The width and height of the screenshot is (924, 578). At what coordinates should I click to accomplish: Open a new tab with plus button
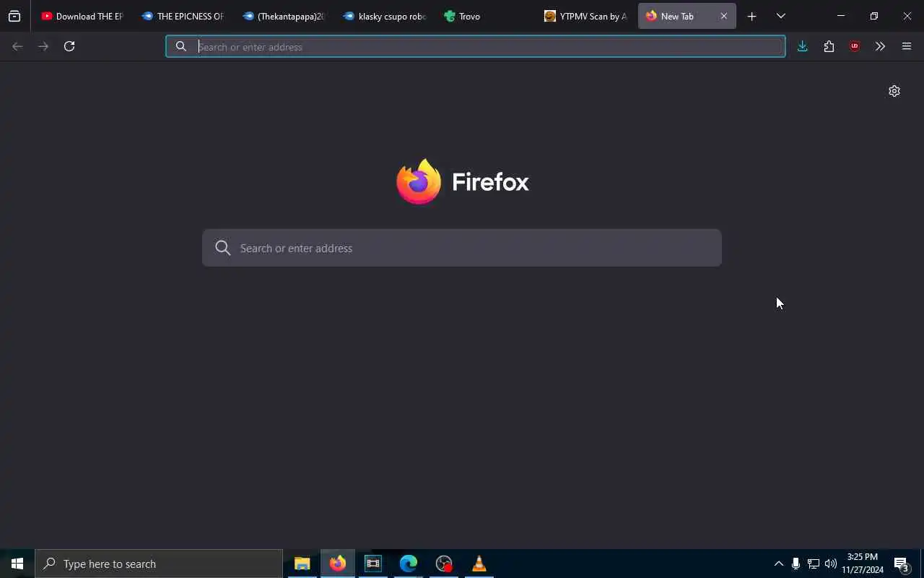pyautogui.click(x=751, y=16)
